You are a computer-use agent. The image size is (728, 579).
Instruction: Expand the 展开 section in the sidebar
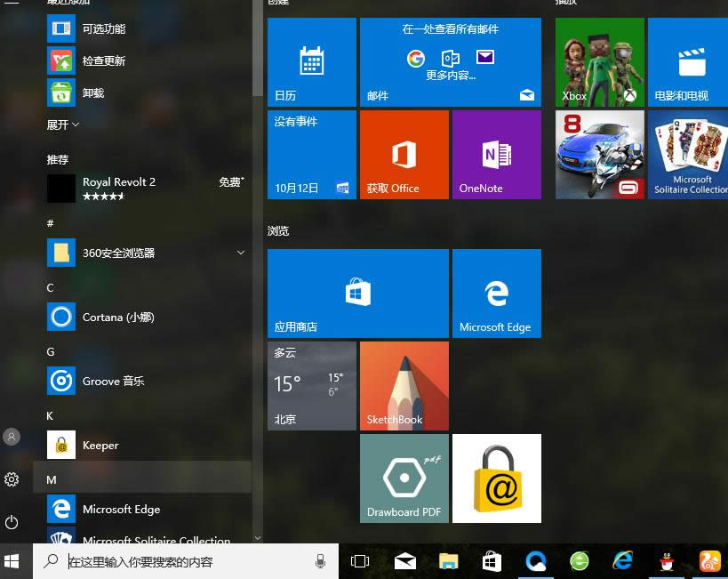[62, 125]
